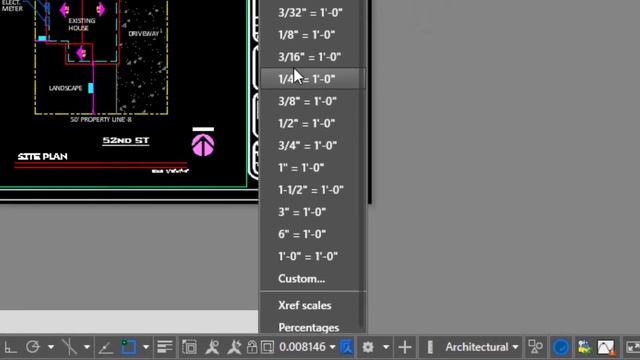Toggle Xref scales menu option
640x360 pixels.
pos(313,305)
